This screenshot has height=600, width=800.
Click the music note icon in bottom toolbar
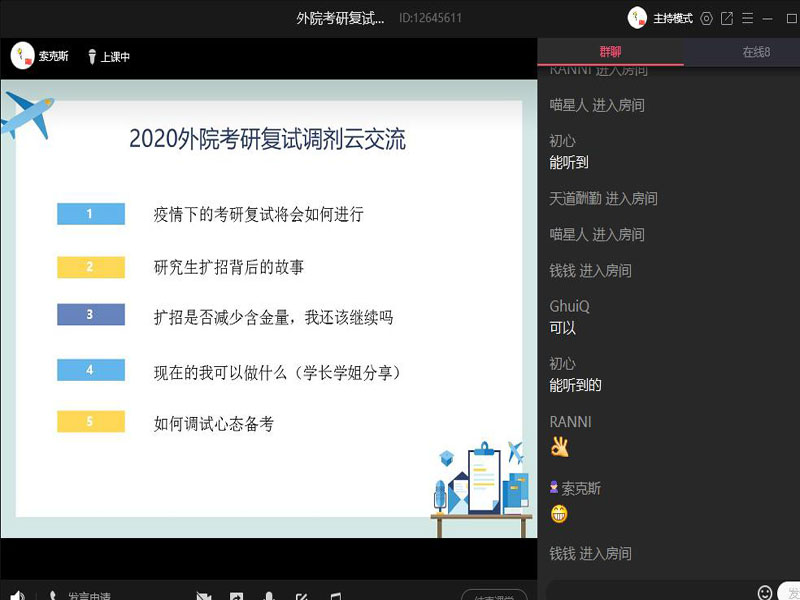(335, 597)
